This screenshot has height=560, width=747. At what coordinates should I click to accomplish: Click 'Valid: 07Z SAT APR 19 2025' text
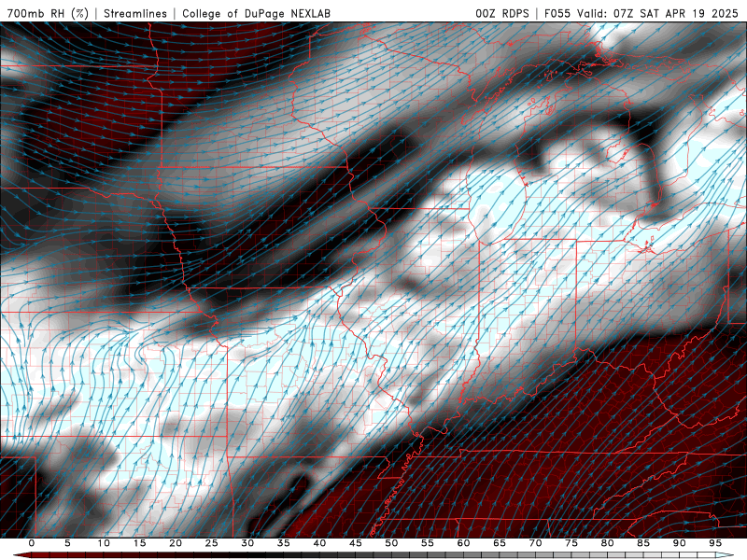657,13
